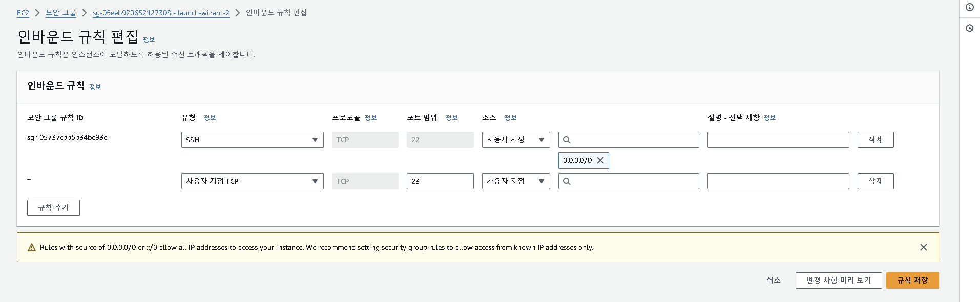Expand the second rule's 사용자 지정 source dropdown
Viewport: 980px width, 302px height.
[x=516, y=181]
